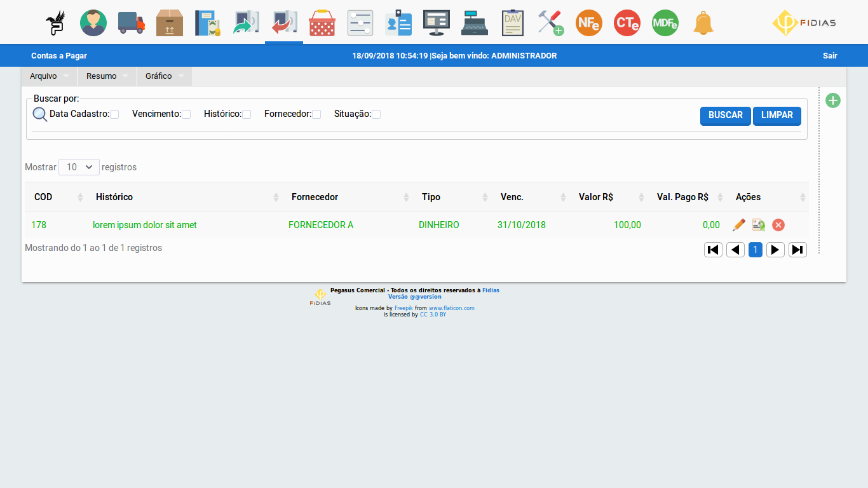Click the shopping basket icon
The width and height of the screenshot is (868, 488).
point(322,23)
